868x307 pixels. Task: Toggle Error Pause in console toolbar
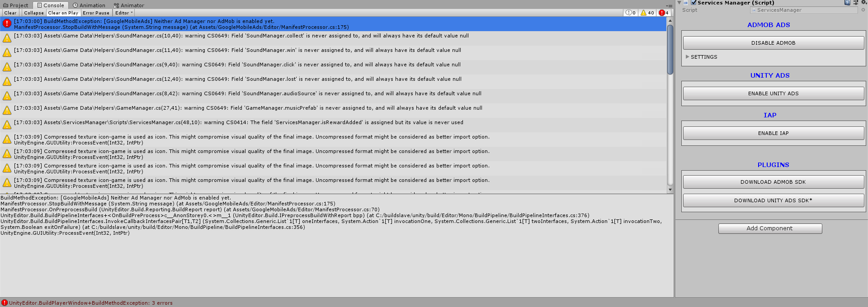[96, 13]
